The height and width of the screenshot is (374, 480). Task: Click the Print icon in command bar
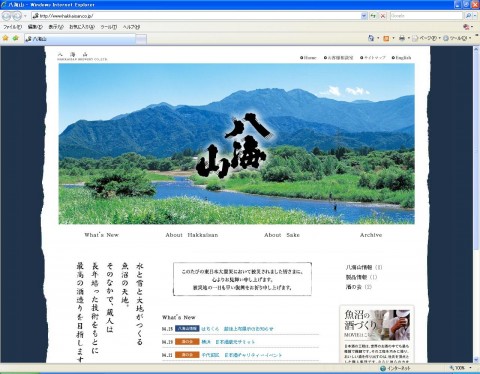(402, 38)
